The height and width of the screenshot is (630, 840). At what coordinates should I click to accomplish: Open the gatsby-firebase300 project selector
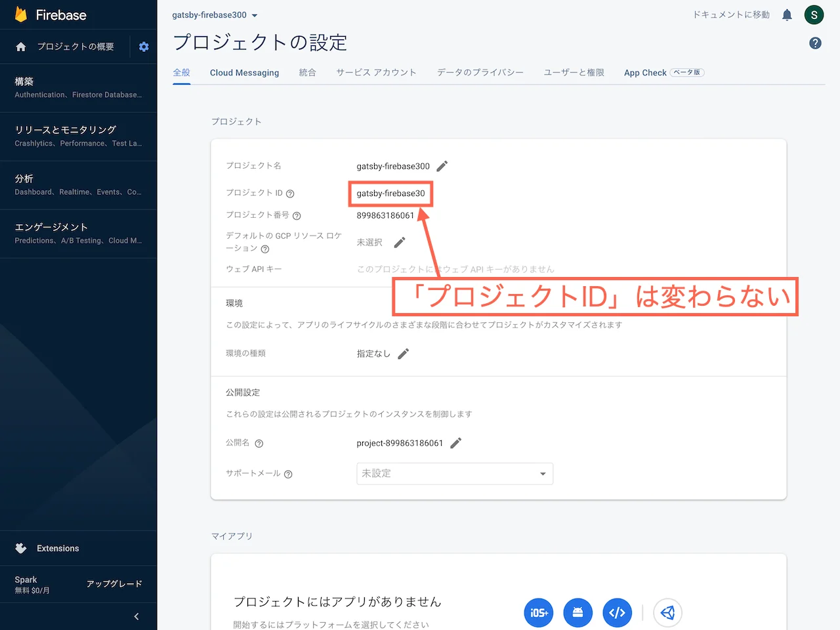(x=215, y=14)
